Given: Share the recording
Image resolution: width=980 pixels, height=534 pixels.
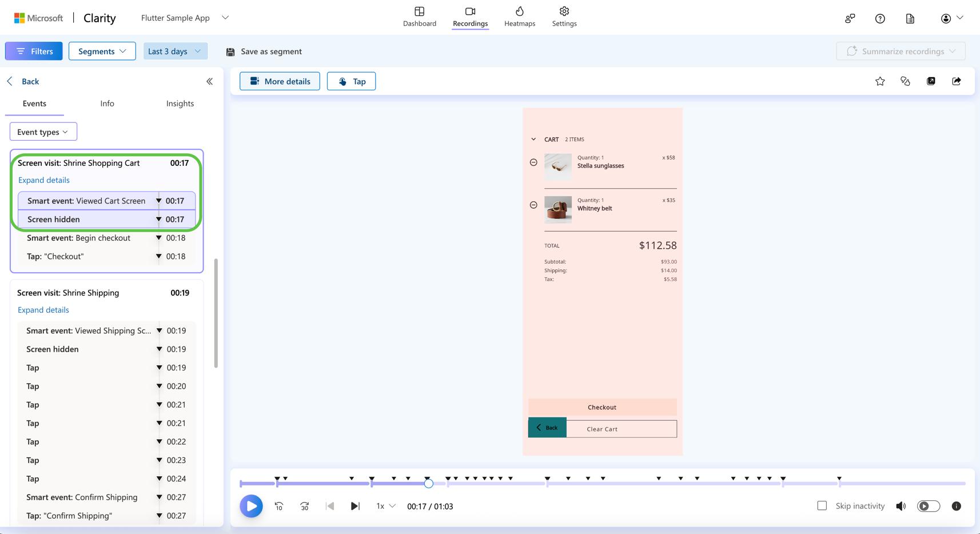Looking at the screenshot, I should point(957,81).
